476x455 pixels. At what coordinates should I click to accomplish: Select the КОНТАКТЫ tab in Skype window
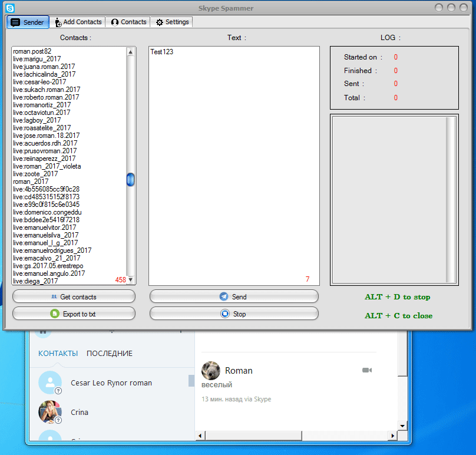pos(58,353)
